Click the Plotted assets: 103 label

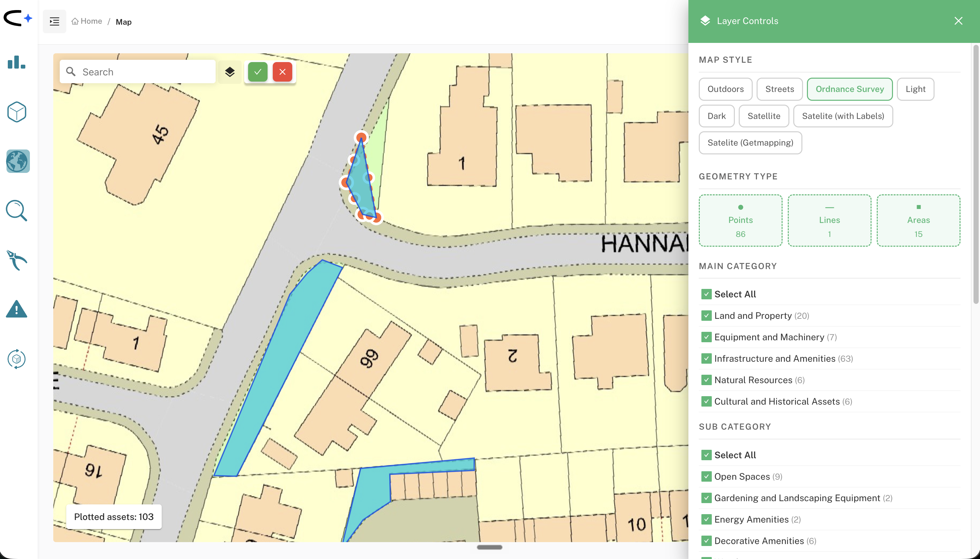tap(114, 517)
